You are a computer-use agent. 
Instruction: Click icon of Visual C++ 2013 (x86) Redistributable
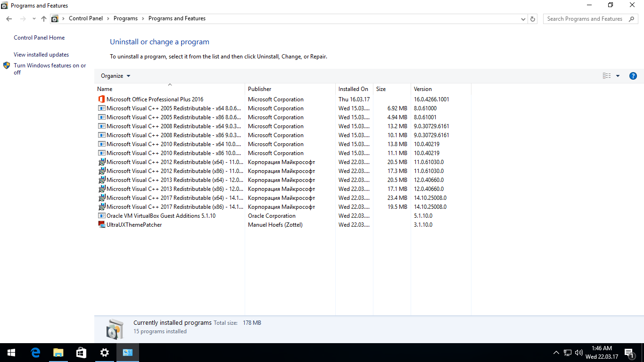pyautogui.click(x=101, y=189)
